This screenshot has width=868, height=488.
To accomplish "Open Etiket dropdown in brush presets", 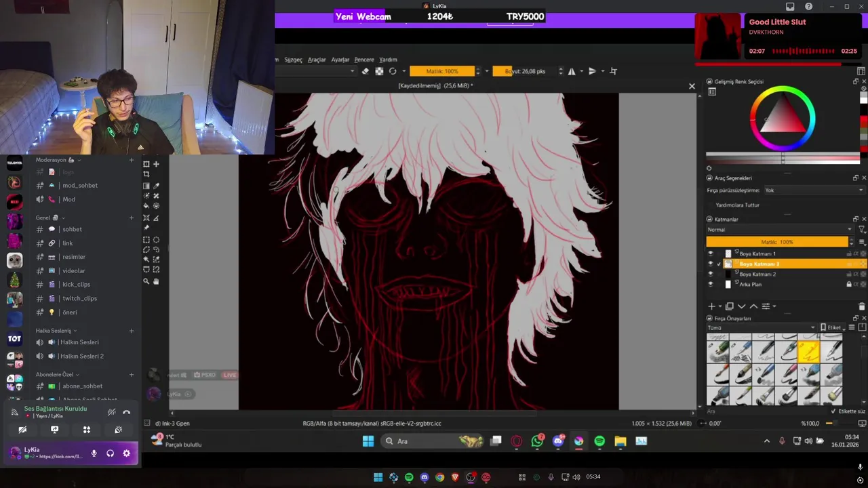I will tap(833, 327).
